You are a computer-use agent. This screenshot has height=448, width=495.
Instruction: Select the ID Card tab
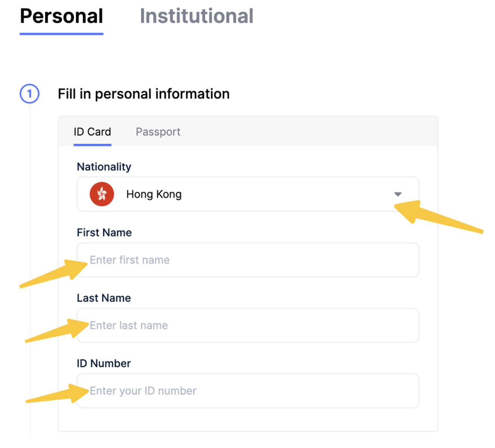(x=92, y=132)
